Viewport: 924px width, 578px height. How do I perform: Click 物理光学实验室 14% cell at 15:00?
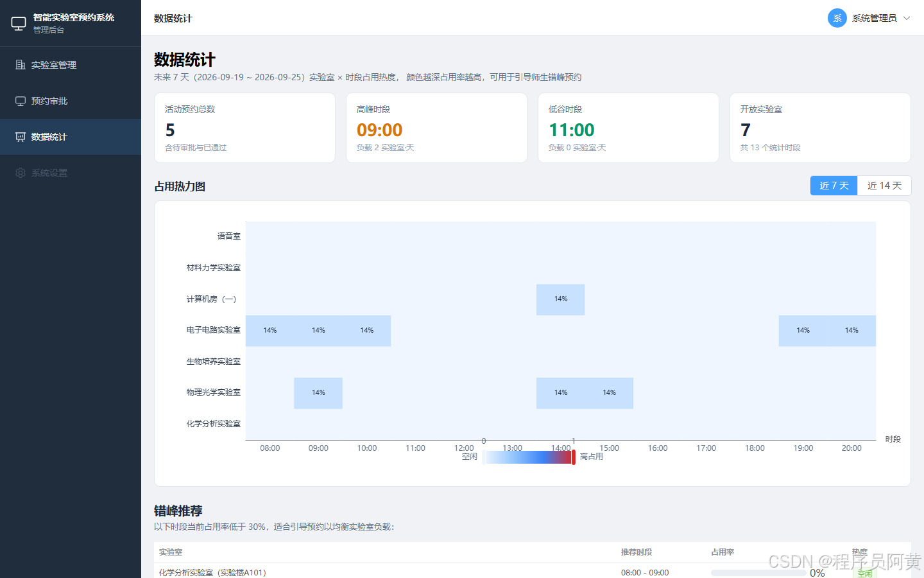click(x=610, y=393)
